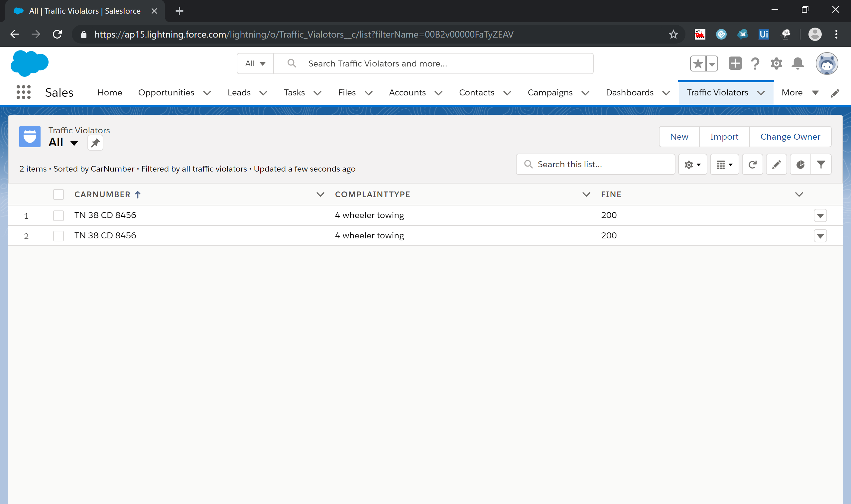
Task: Open row 1 actions dropdown arrow
Action: click(820, 216)
